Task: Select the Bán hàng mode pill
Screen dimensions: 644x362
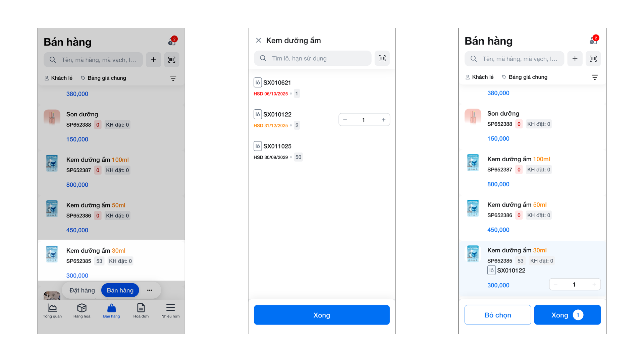Action: pyautogui.click(x=120, y=290)
